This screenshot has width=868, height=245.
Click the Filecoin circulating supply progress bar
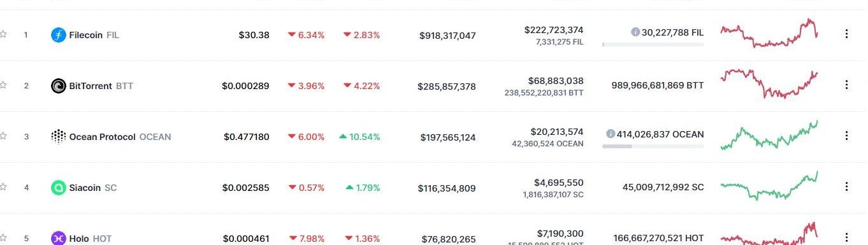point(653,45)
